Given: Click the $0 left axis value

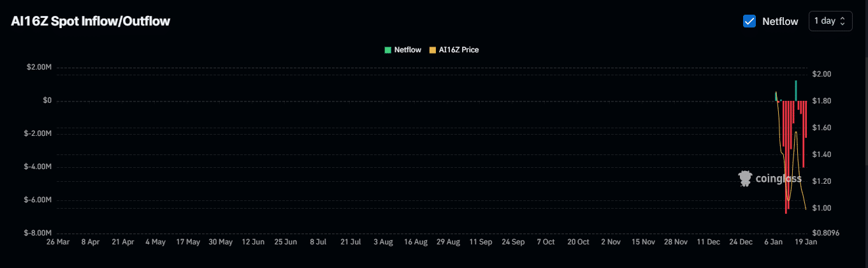Looking at the screenshot, I should point(47,101).
